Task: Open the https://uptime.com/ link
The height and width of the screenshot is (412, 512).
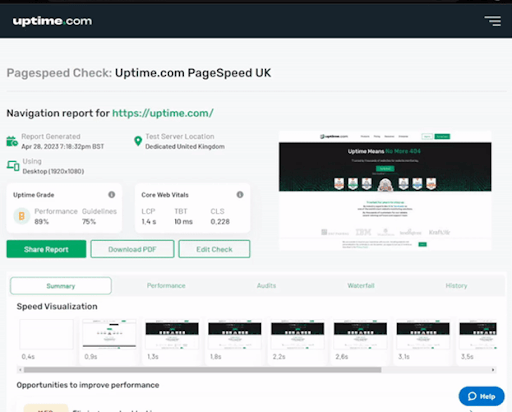Action: pos(163,113)
